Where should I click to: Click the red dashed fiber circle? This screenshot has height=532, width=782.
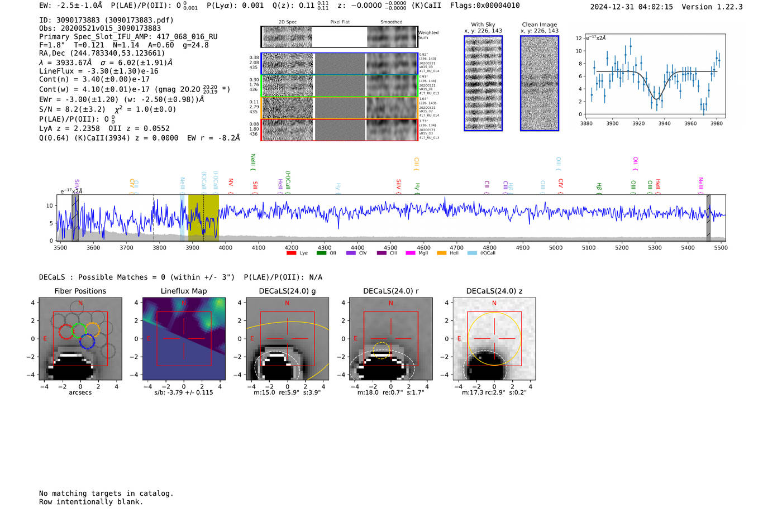tap(66, 331)
